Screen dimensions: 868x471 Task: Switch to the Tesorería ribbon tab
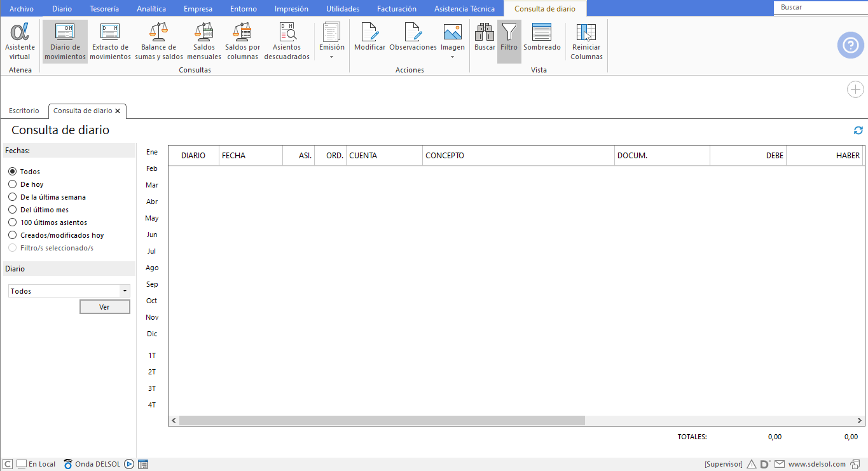pos(105,9)
